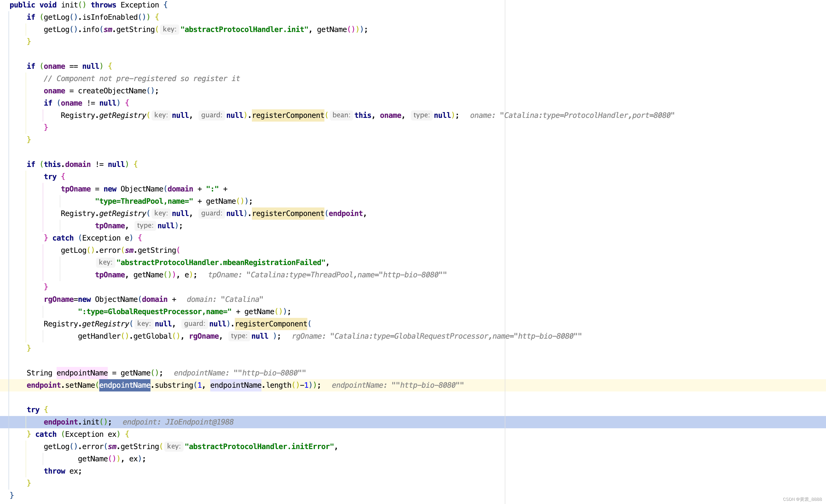Screen dimensions: 826x504
Task: Click registerComponent call with bean this
Action: coord(288,115)
